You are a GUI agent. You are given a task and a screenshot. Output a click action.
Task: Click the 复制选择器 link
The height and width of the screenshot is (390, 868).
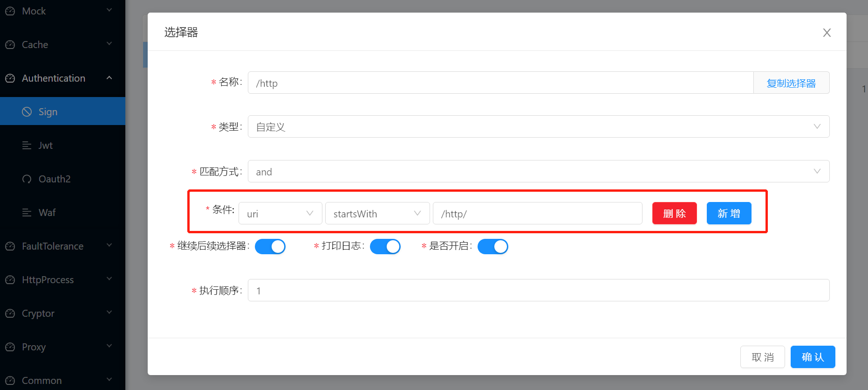[x=791, y=83]
